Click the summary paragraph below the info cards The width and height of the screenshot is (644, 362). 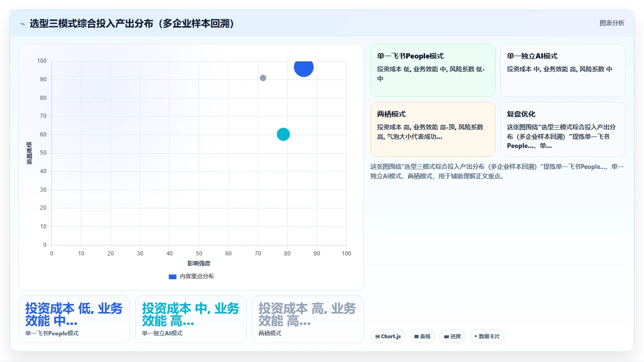(x=498, y=171)
